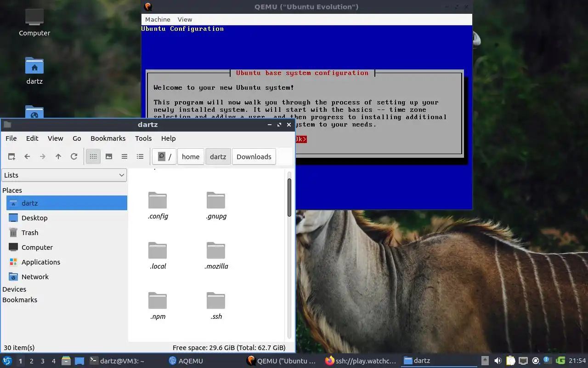Switch to icon grid view
This screenshot has width=588, height=368.
[93, 156]
